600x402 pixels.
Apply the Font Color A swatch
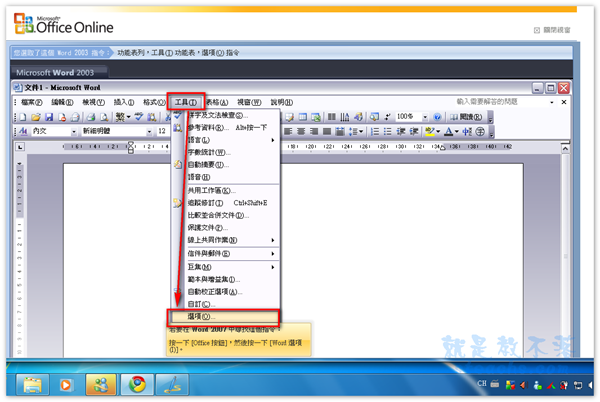[448, 132]
